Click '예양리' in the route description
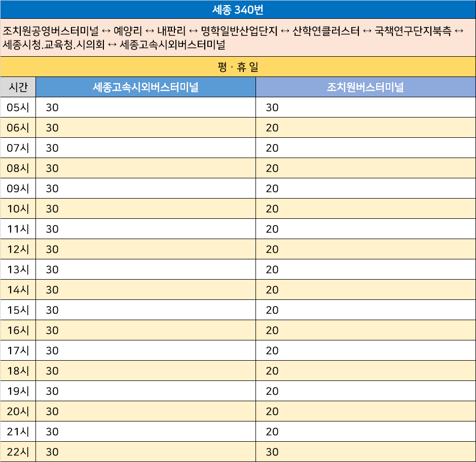 click(x=128, y=30)
